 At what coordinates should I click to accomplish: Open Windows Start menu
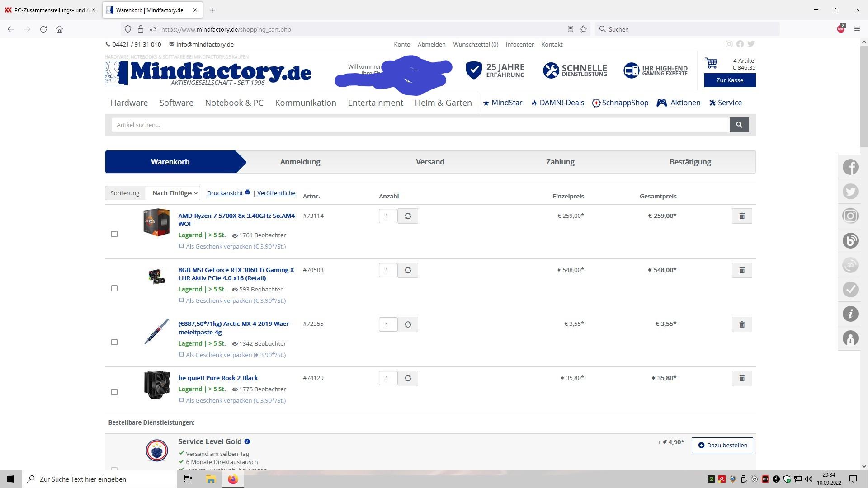click(x=11, y=479)
